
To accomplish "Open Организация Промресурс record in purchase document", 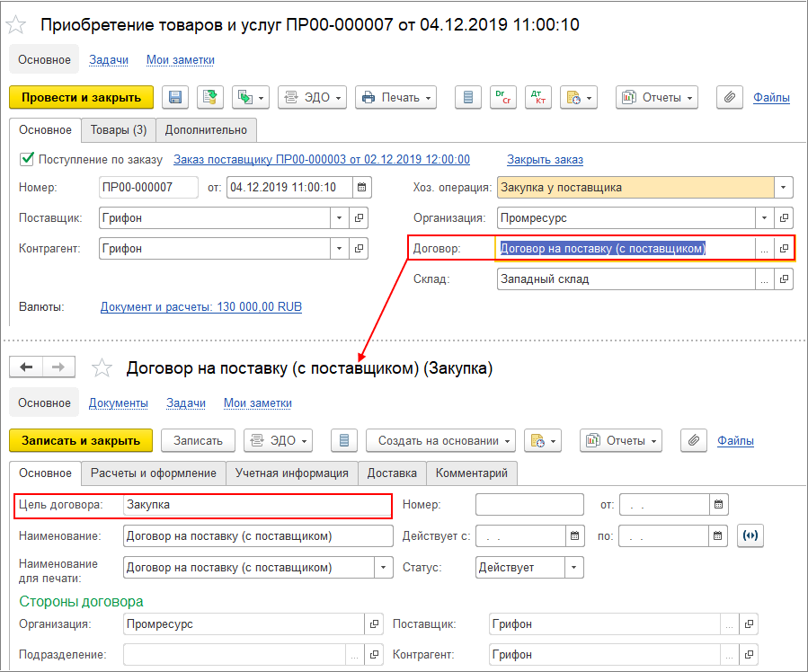I will tap(784, 217).
